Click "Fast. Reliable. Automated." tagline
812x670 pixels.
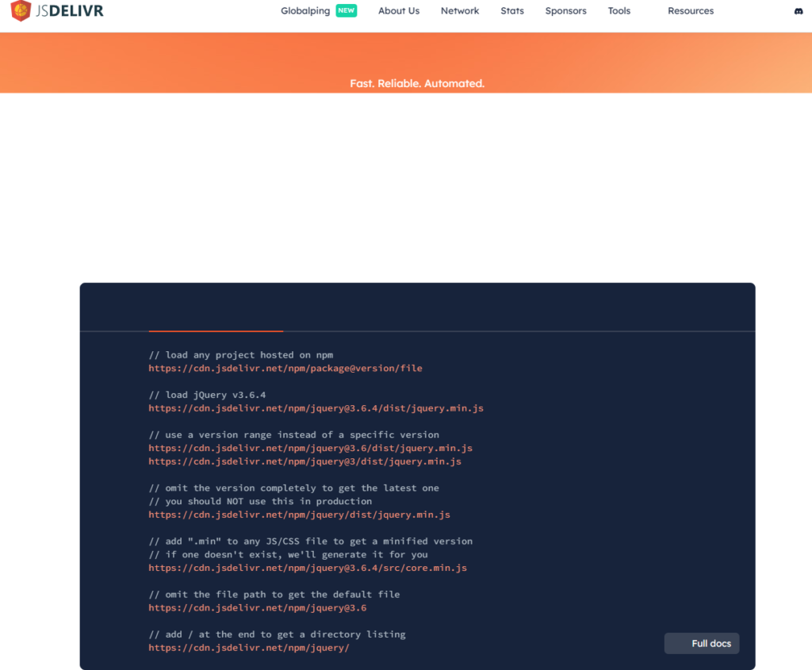pos(417,83)
